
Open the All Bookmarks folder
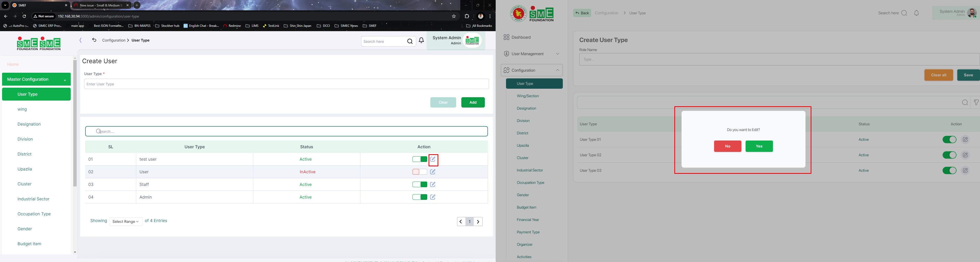point(479,26)
